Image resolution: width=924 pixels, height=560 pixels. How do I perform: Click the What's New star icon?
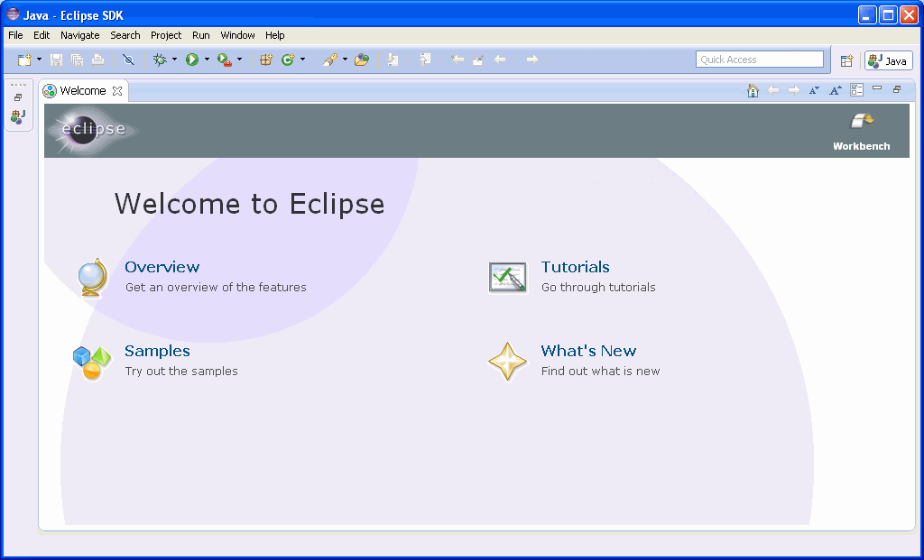click(x=507, y=362)
